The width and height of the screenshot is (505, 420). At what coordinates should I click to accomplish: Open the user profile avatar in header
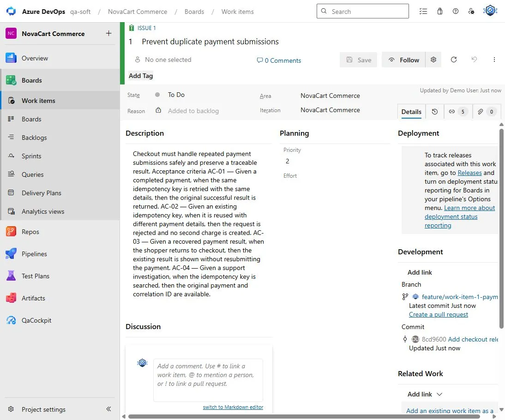coord(490,11)
